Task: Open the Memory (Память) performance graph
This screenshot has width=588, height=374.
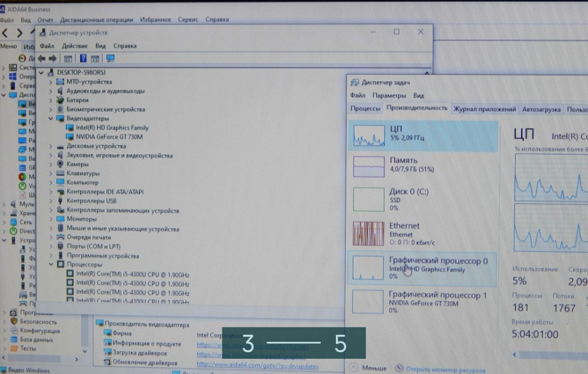Action: pyautogui.click(x=423, y=166)
